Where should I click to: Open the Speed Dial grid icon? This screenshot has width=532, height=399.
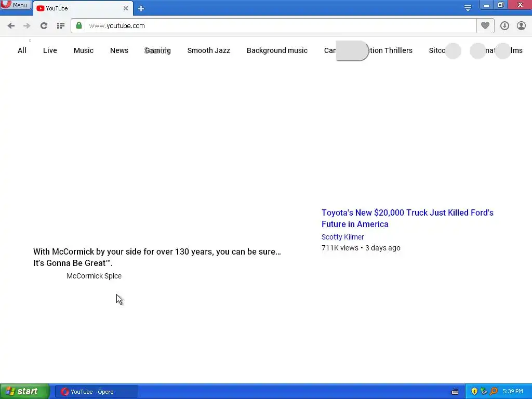point(61,26)
